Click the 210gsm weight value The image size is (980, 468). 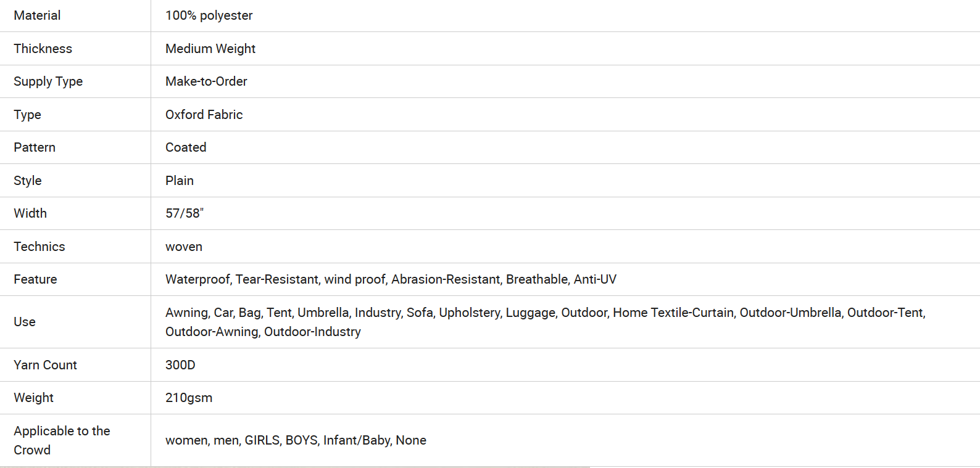click(x=189, y=398)
